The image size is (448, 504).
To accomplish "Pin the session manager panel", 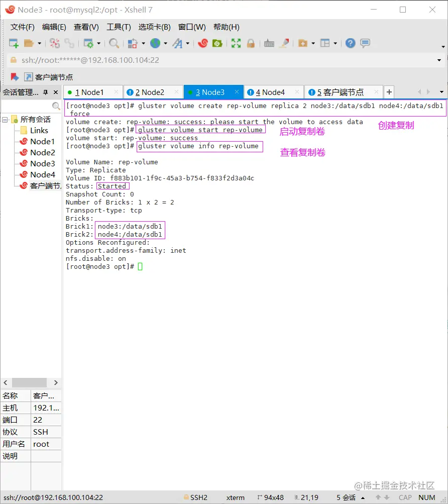I will 46,92.
